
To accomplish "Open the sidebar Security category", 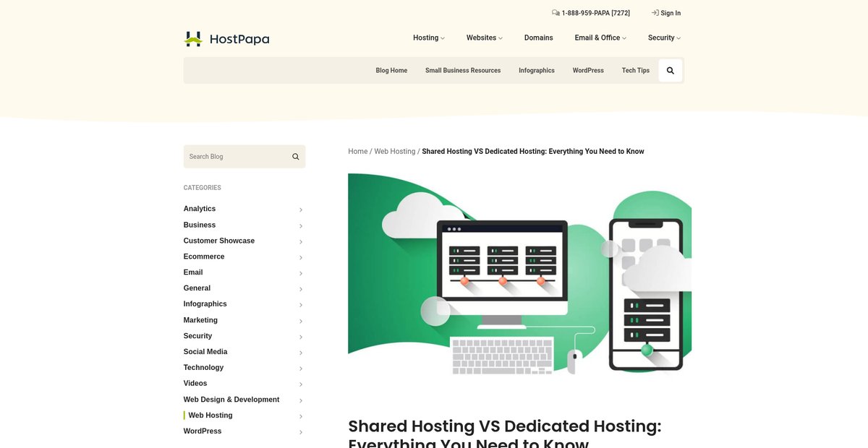I will point(197,336).
